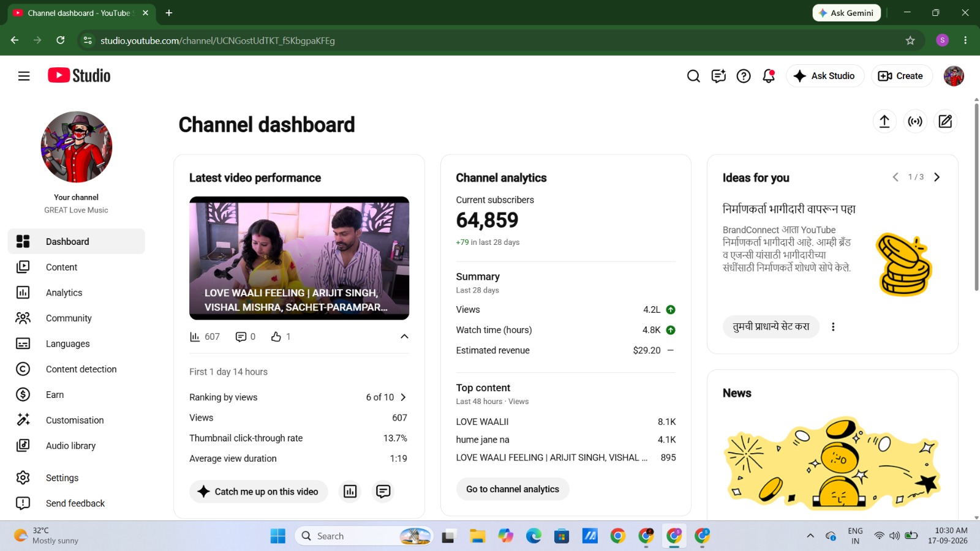Open Audio library in the sidebar
The height and width of the screenshot is (551, 980).
click(x=77, y=446)
